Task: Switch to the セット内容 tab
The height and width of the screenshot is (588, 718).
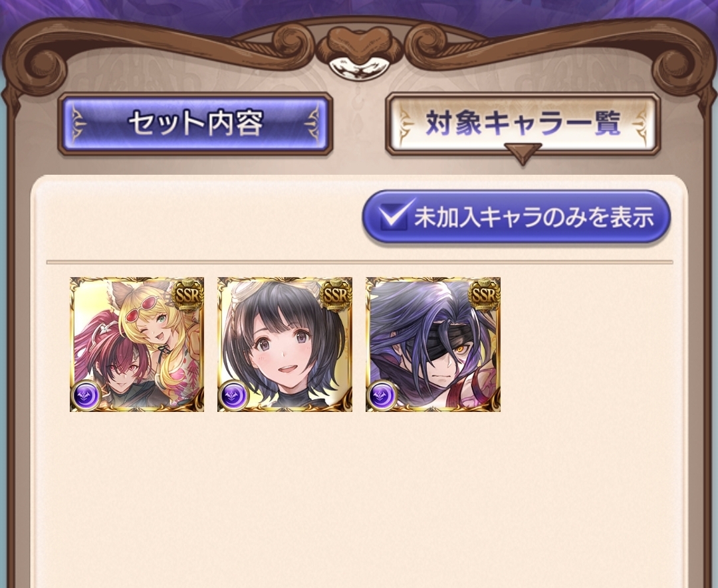Action: (195, 124)
